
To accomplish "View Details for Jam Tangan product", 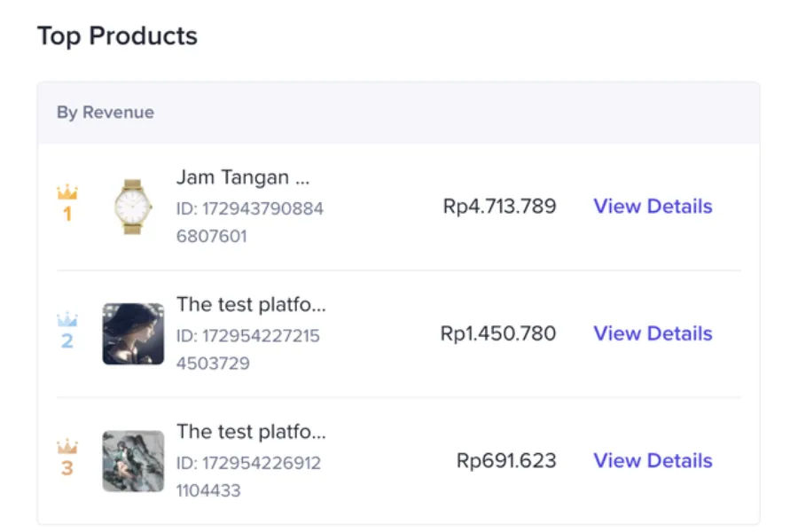I will [x=653, y=207].
